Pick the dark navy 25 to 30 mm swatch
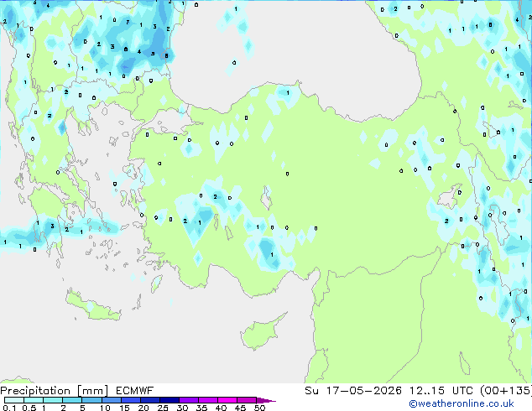 [x=169, y=400]
